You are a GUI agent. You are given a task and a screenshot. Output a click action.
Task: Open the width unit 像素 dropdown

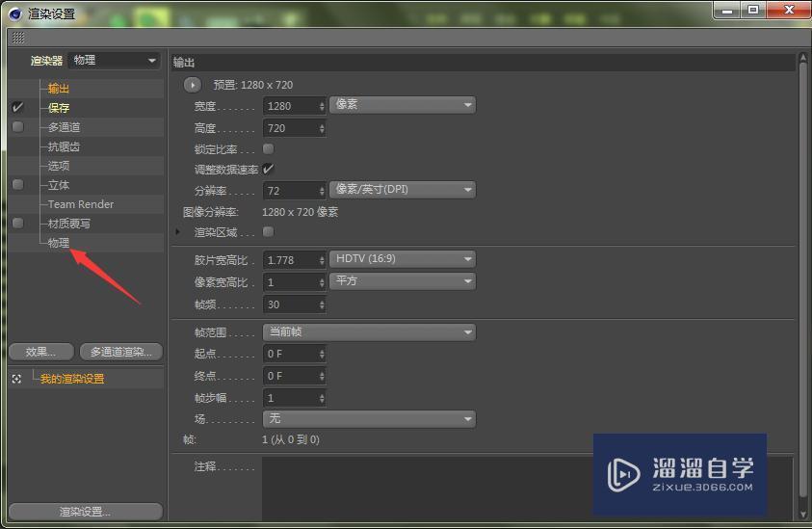pos(403,105)
